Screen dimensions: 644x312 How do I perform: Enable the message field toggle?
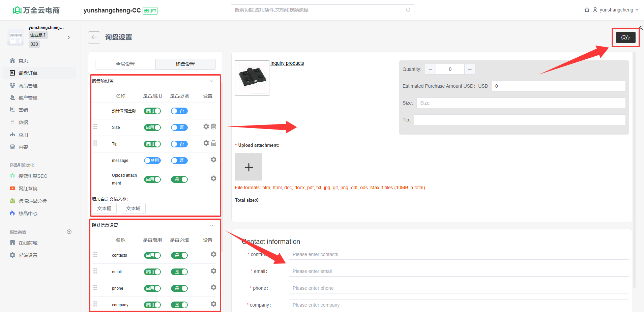[152, 161]
